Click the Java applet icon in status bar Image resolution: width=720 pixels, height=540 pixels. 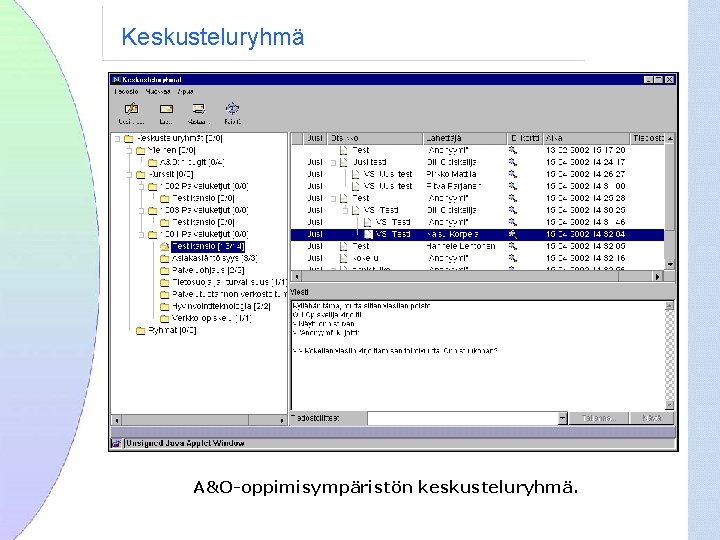pos(116,444)
